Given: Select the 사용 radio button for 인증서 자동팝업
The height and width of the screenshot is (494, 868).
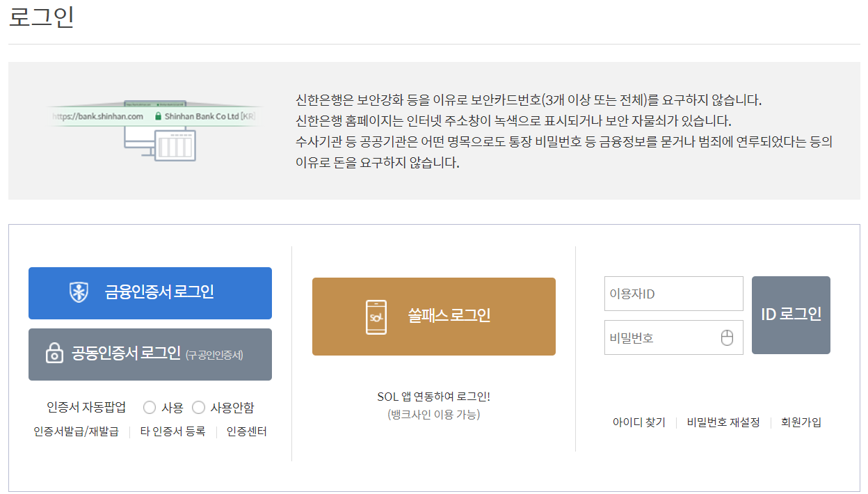Looking at the screenshot, I should pos(150,407).
